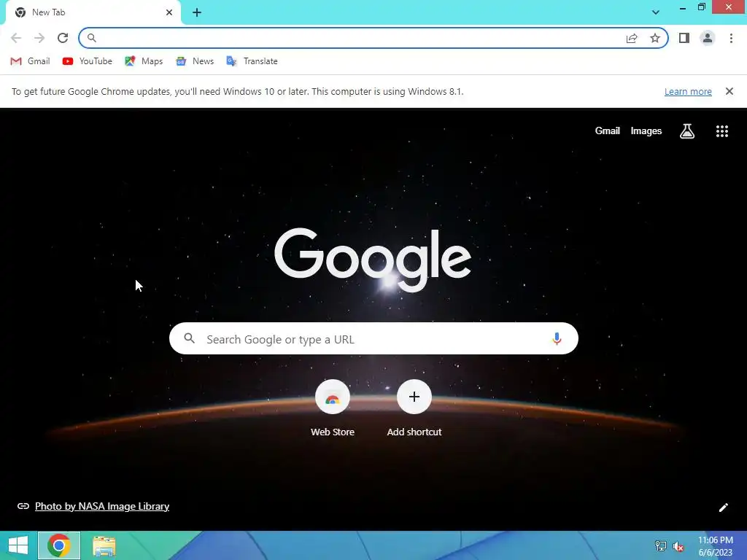
Task: Open the Web Store shortcut
Action: (x=333, y=408)
